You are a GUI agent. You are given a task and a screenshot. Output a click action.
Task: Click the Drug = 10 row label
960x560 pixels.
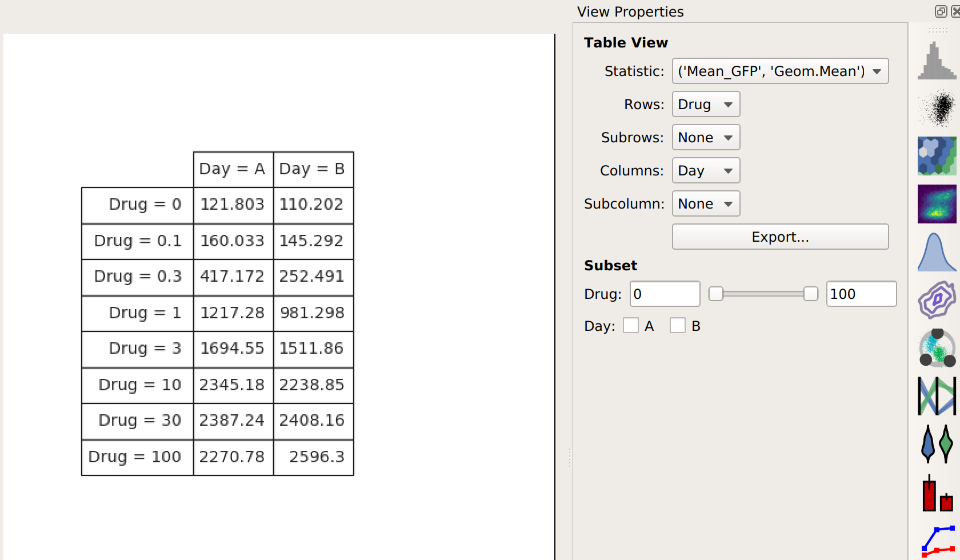[x=138, y=386]
